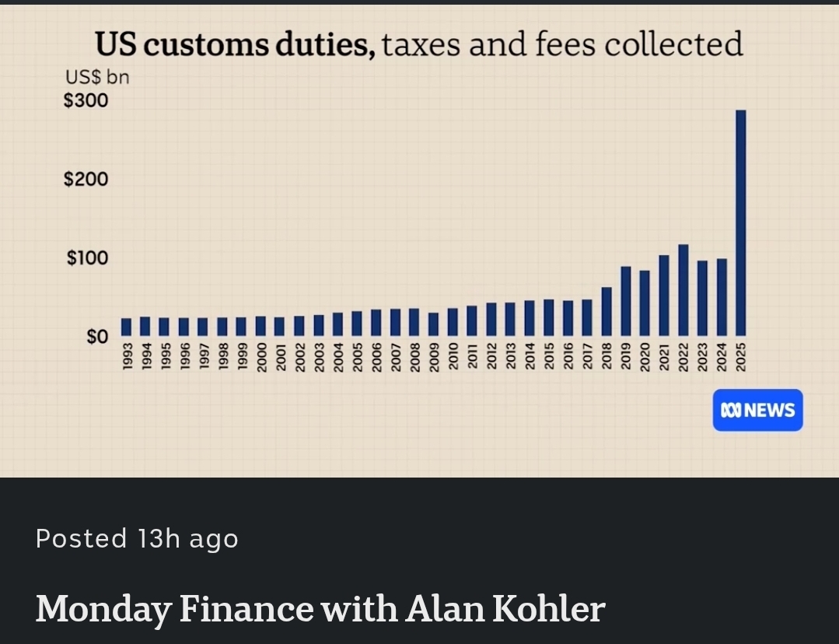Click the US customs duties chart title
The image size is (839, 644).
419,44
